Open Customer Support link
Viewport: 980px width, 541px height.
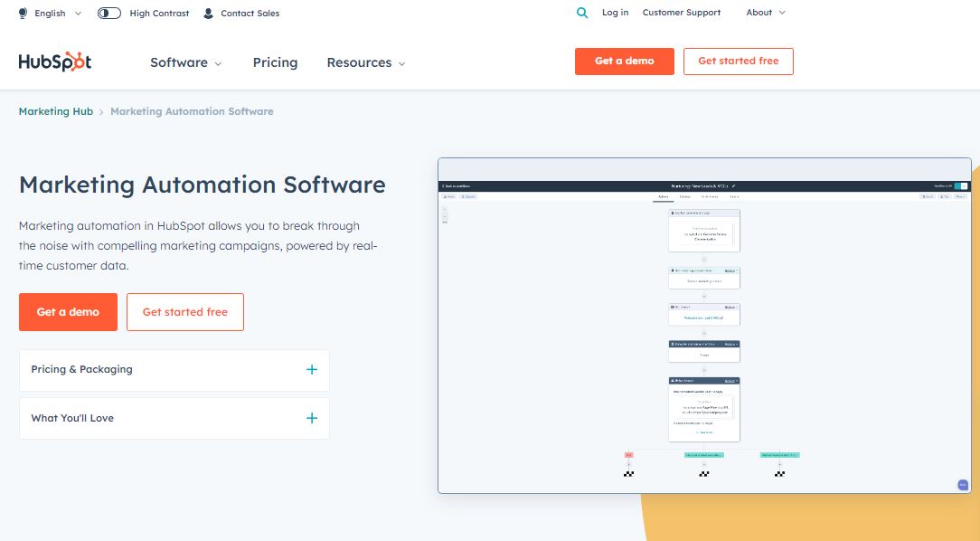click(682, 13)
